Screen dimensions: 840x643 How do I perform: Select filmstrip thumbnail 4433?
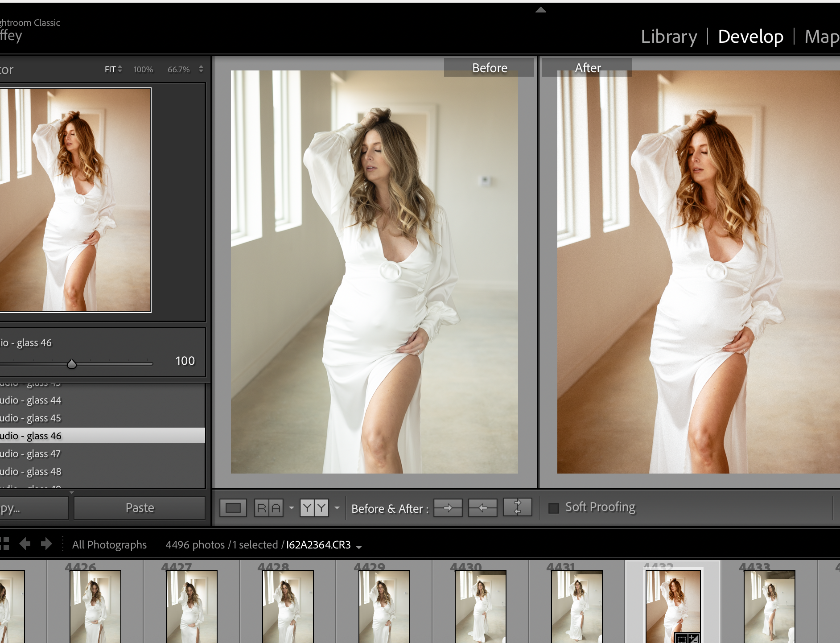pyautogui.click(x=769, y=606)
